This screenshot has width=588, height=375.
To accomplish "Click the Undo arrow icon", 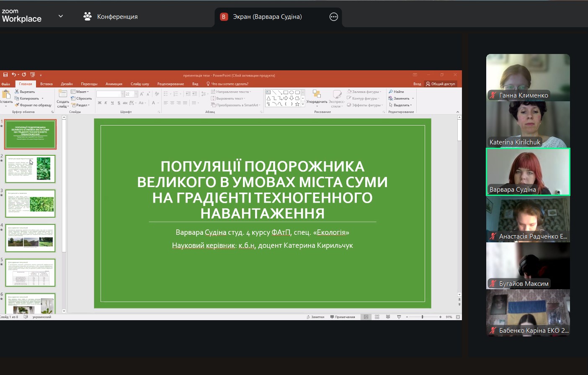I will tap(14, 75).
